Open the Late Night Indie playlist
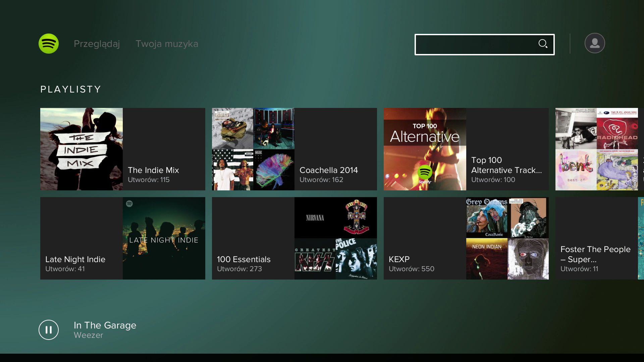The width and height of the screenshot is (644, 362). pyautogui.click(x=75, y=259)
